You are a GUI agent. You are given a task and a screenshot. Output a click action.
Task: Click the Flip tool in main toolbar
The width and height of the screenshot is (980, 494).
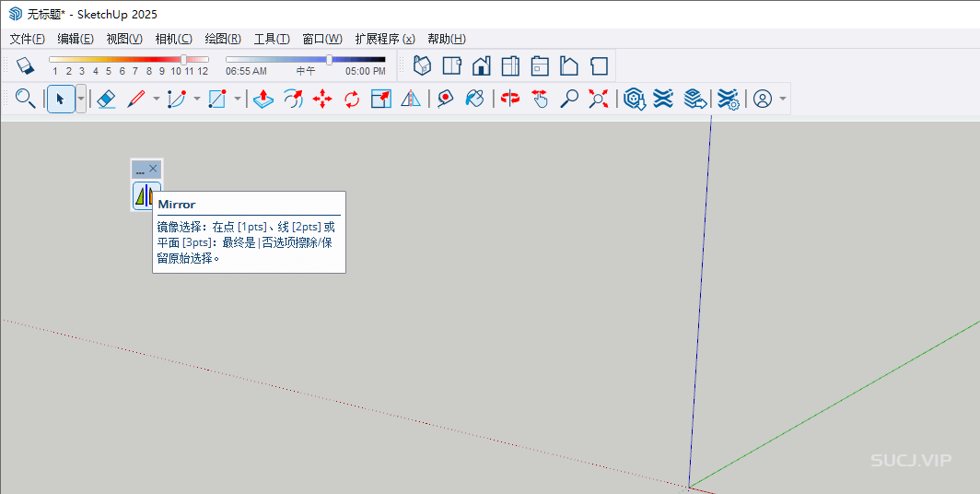[411, 99]
